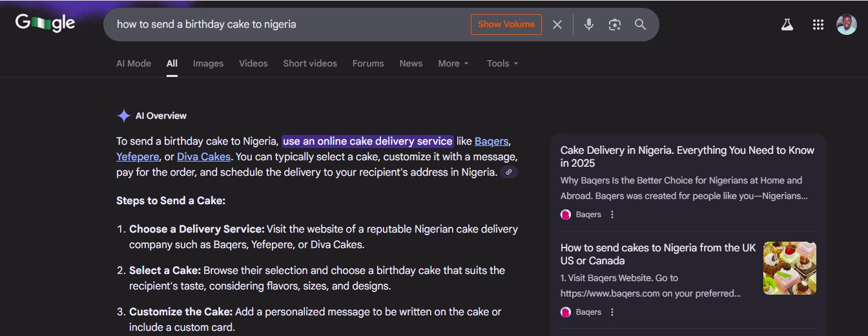Open the Forums tab

click(368, 63)
